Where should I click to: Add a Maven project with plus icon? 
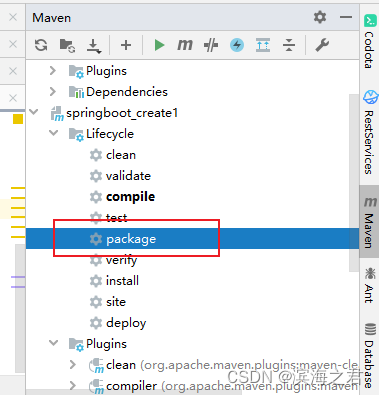click(x=126, y=45)
